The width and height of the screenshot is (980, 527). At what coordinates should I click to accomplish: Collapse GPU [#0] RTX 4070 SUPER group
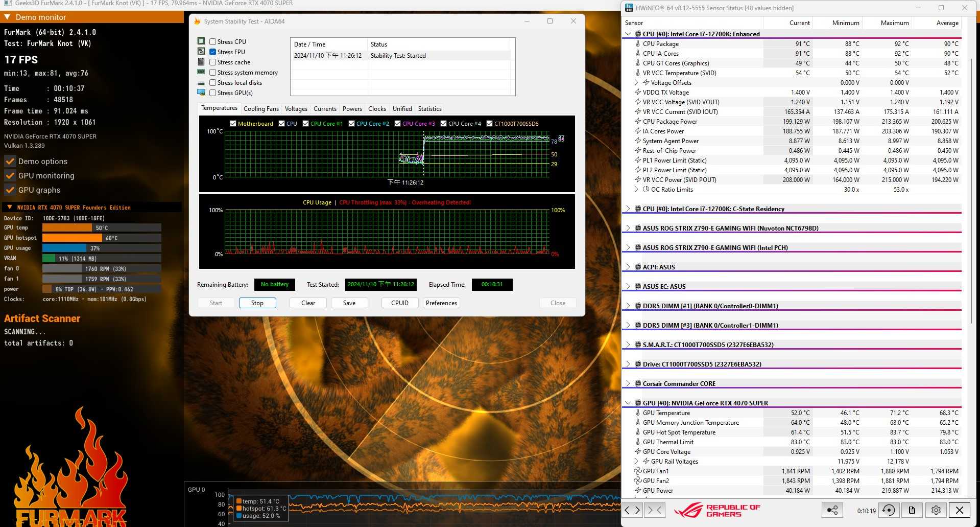pos(628,403)
